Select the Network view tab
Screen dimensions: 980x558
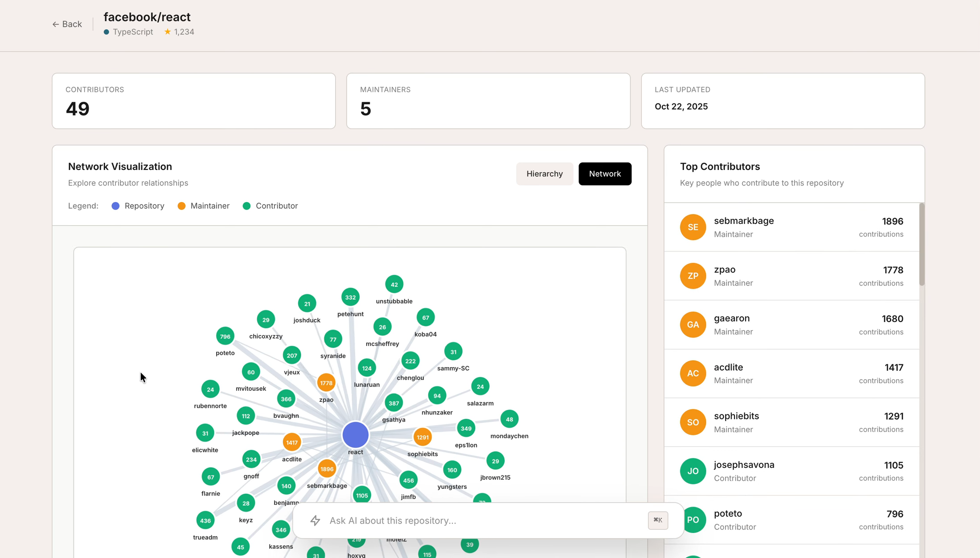[604, 174]
